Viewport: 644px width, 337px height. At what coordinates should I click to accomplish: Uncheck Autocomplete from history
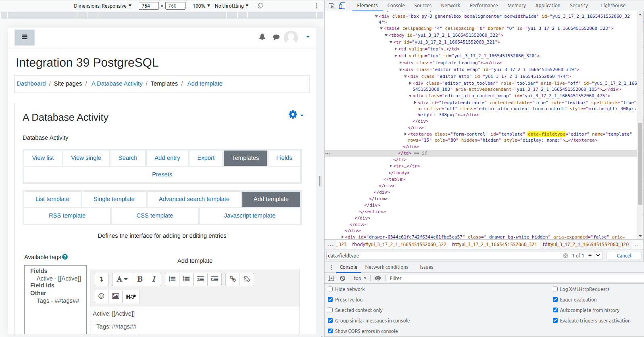pos(555,310)
